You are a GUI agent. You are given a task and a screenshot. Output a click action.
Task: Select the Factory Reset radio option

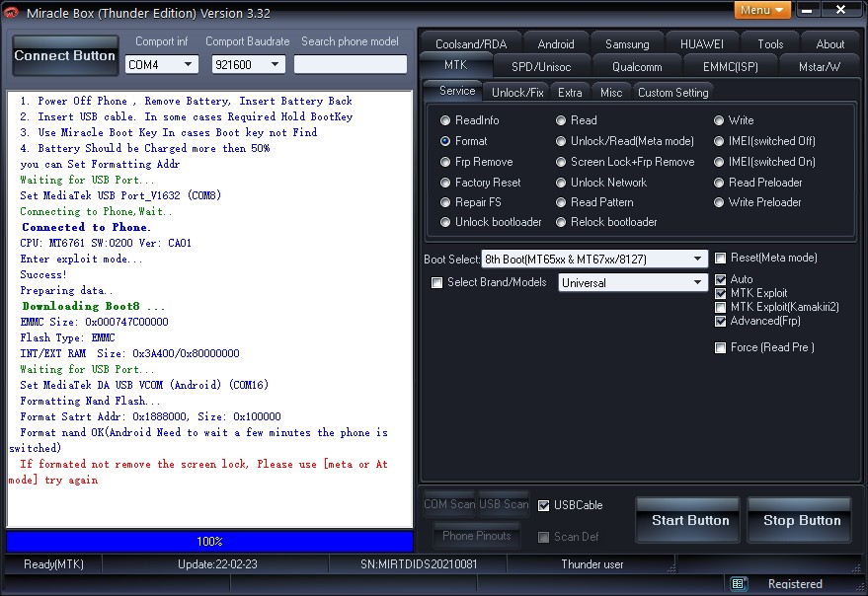pyautogui.click(x=481, y=183)
